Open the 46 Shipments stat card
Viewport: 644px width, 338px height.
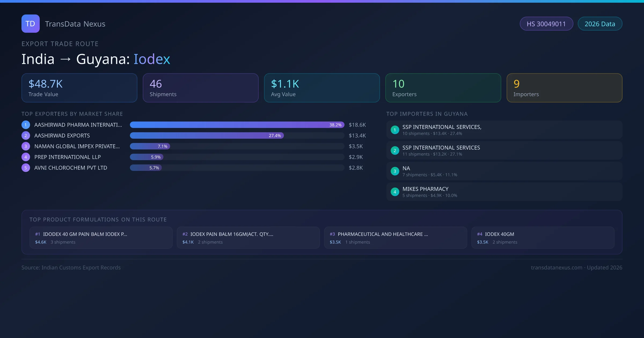200,88
